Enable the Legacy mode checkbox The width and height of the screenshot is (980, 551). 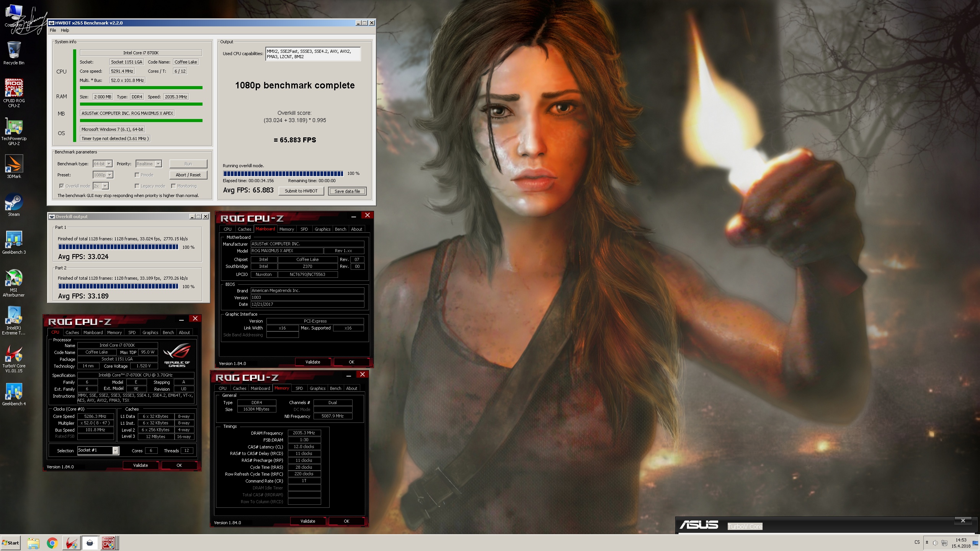[137, 186]
